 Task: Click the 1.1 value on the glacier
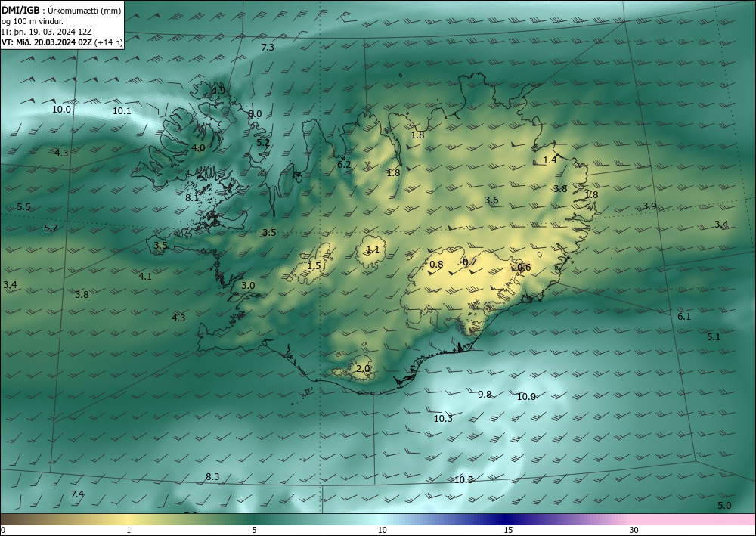click(x=373, y=249)
